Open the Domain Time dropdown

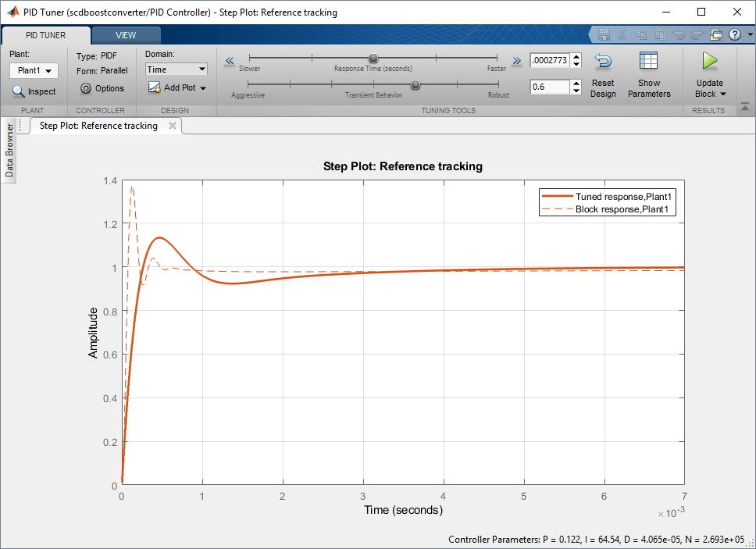point(176,70)
